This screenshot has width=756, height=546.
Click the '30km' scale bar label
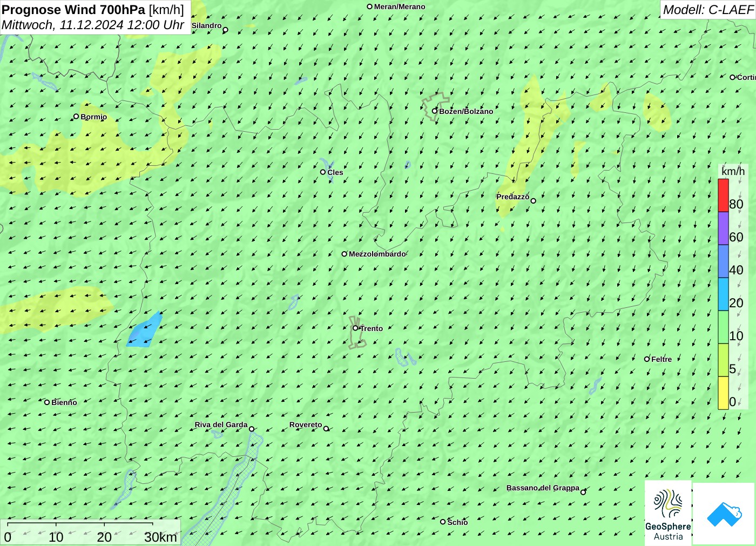(160, 537)
